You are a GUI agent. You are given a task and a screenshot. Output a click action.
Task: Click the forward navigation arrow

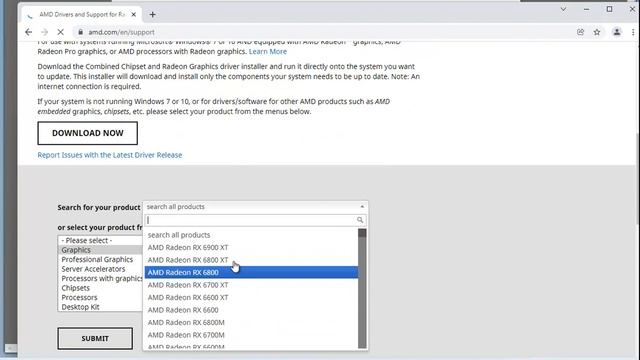point(44,32)
